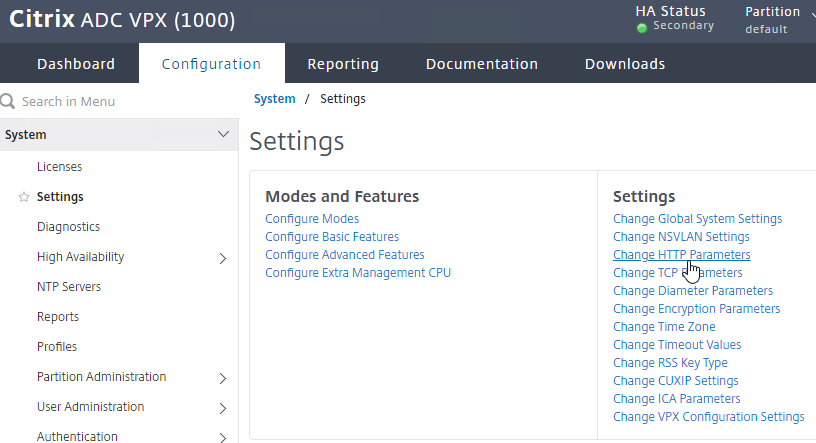816x443 pixels.
Task: Open NTP Servers in the sidebar
Action: point(69,286)
